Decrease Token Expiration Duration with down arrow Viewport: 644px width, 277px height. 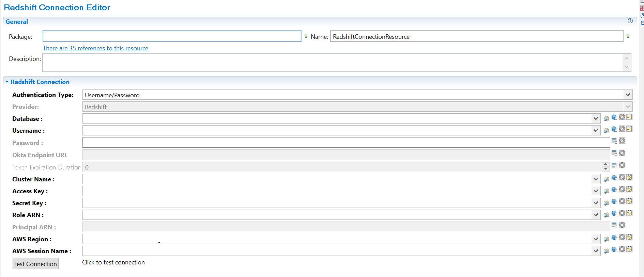pyautogui.click(x=605, y=169)
